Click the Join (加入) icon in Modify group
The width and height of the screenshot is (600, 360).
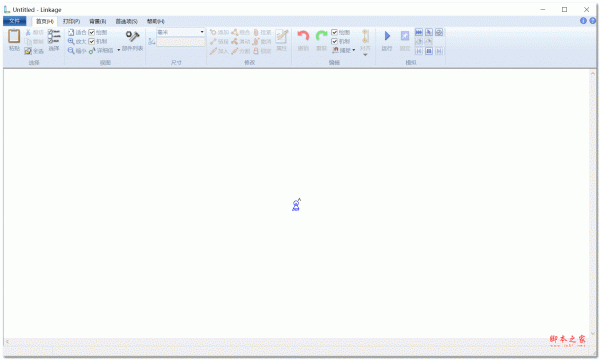(213, 50)
